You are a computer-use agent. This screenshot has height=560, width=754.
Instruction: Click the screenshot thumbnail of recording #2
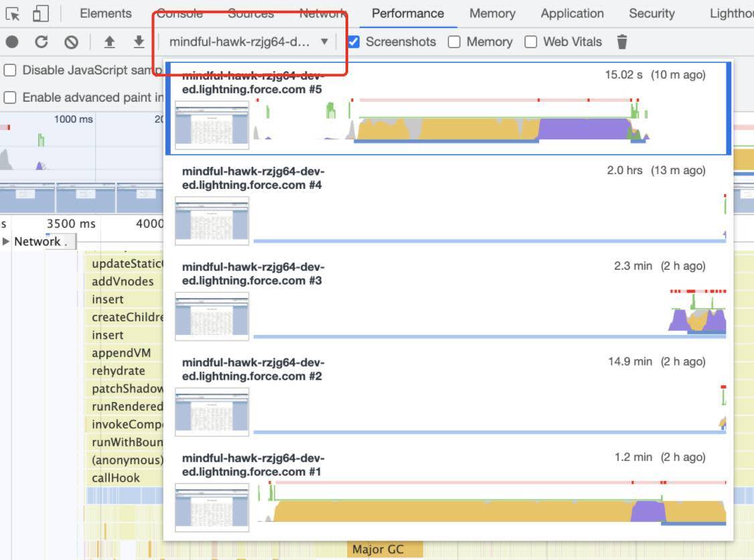click(212, 413)
